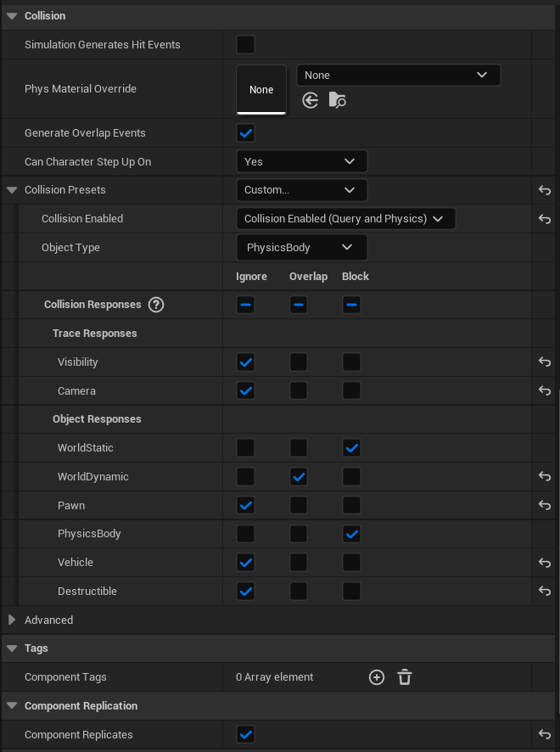Viewport: 560px width, 752px height.
Task: Expand the Advanced section
Action: [12, 620]
